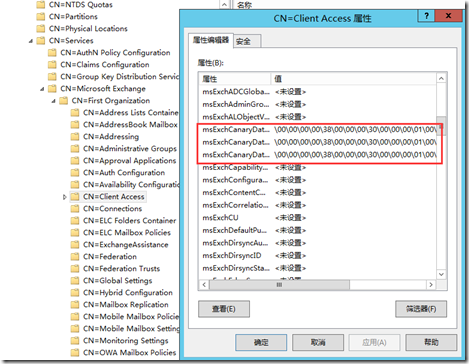469x364 pixels.
Task: Click folder icon of CN=ELC Mailbox Policies
Action: [75, 233]
